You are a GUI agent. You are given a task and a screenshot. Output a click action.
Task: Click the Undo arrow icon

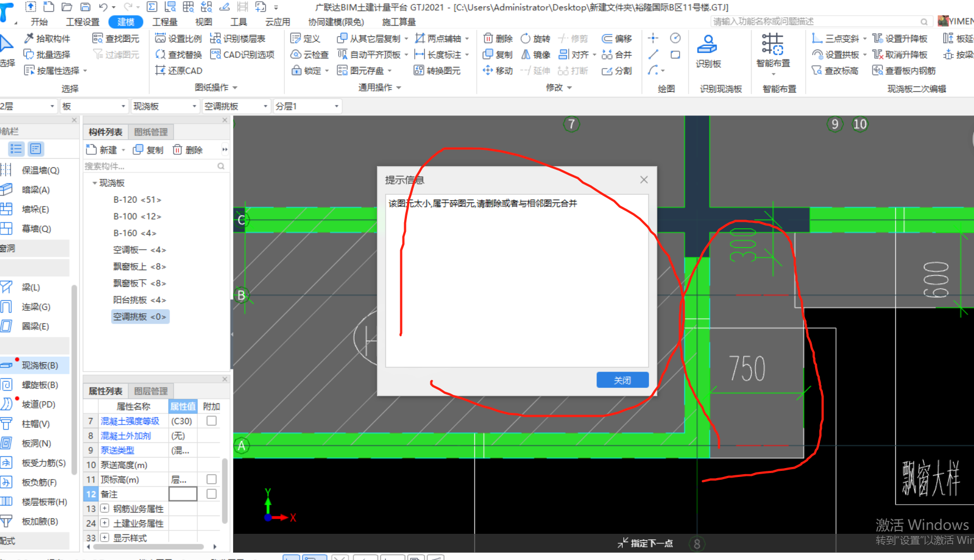(x=103, y=7)
